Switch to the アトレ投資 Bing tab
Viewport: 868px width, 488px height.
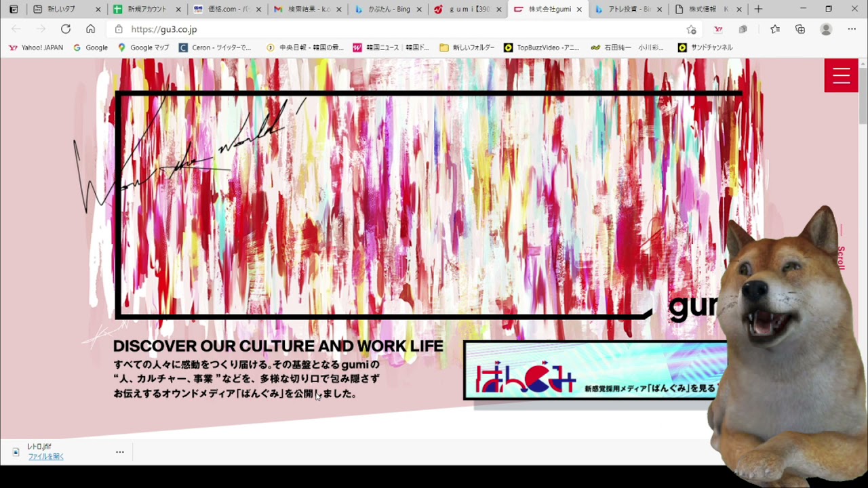627,9
